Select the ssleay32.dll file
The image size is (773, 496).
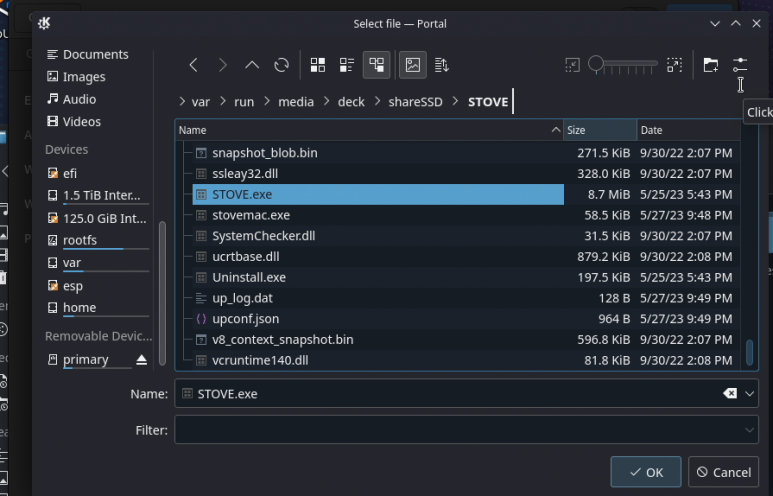pyautogui.click(x=245, y=174)
